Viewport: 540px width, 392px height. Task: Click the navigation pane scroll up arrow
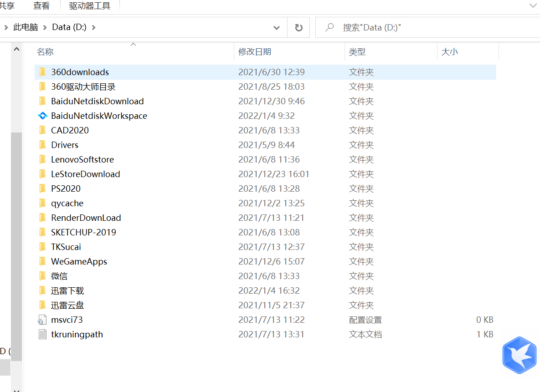click(x=16, y=49)
